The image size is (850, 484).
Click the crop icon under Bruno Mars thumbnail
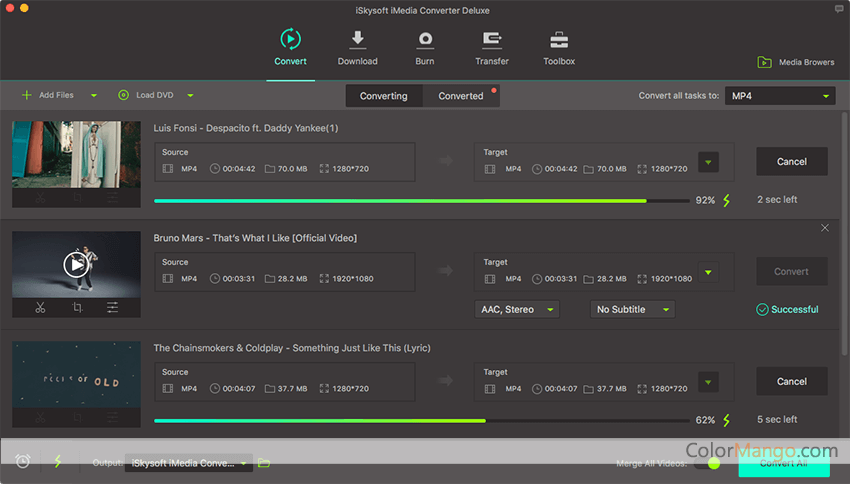point(77,308)
